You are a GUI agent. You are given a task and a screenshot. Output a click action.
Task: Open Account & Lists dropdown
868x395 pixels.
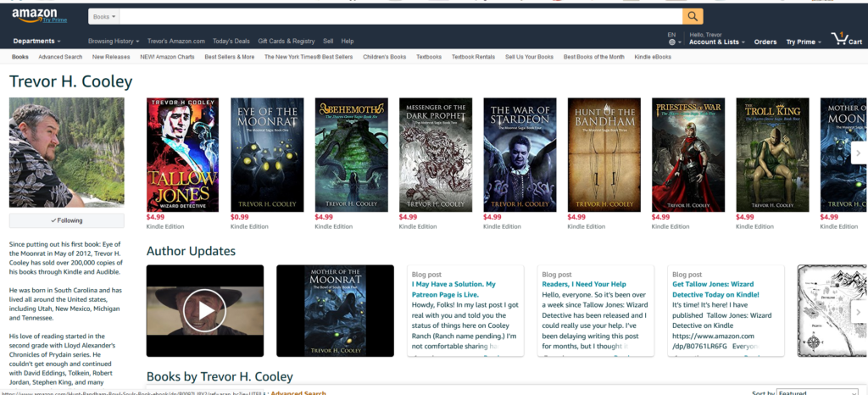click(717, 42)
